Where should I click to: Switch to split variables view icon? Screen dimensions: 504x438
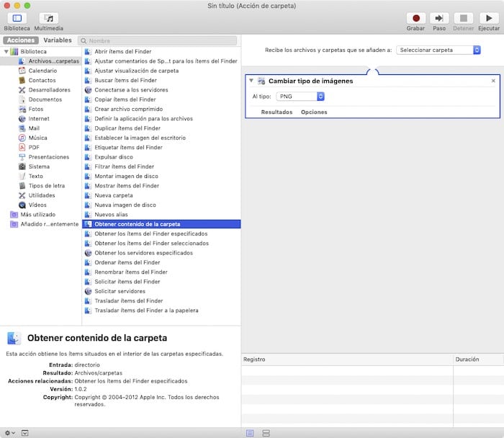pos(266,432)
